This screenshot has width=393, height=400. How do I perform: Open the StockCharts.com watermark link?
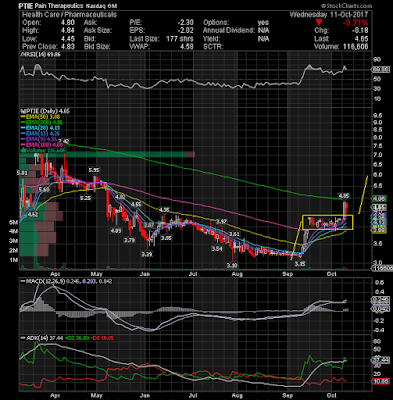pos(346,6)
